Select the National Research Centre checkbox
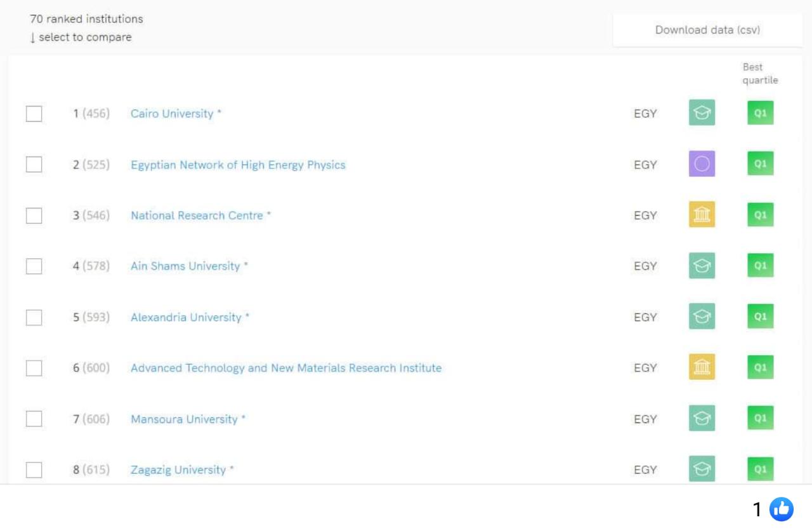Viewport: 812px width, 529px height. [x=34, y=216]
